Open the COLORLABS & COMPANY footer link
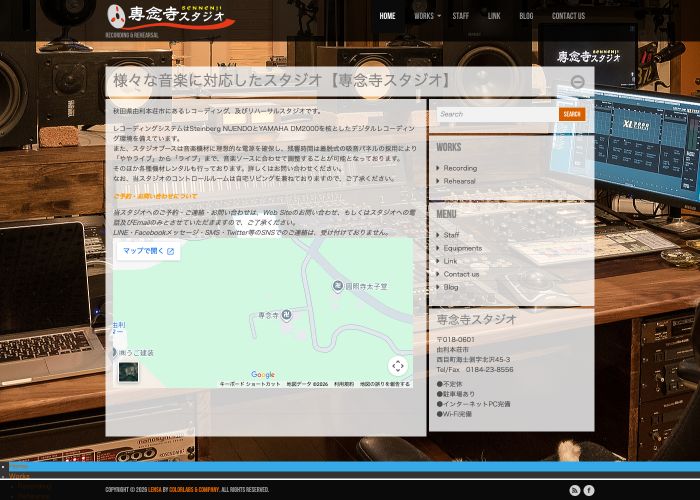This screenshot has height=500, width=700. [x=194, y=490]
